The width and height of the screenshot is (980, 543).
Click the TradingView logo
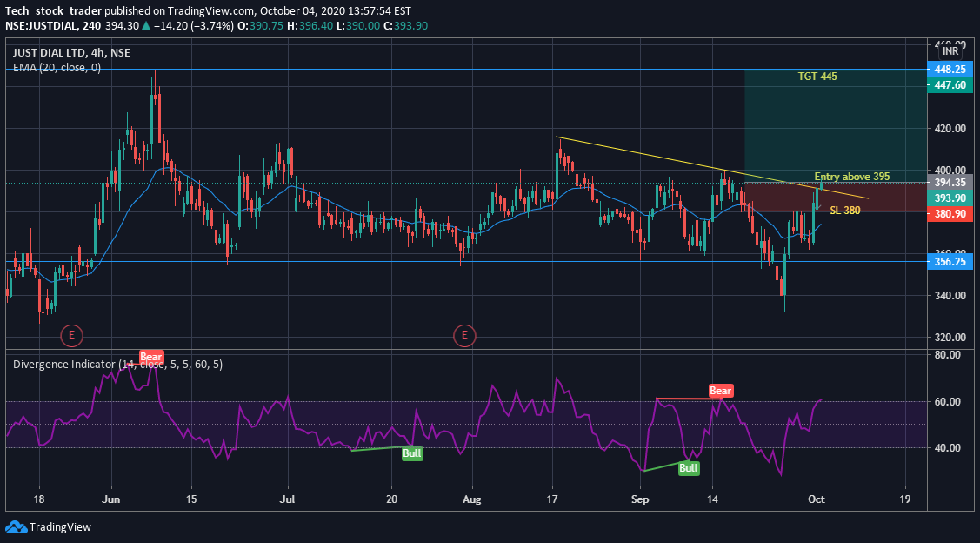click(x=48, y=526)
